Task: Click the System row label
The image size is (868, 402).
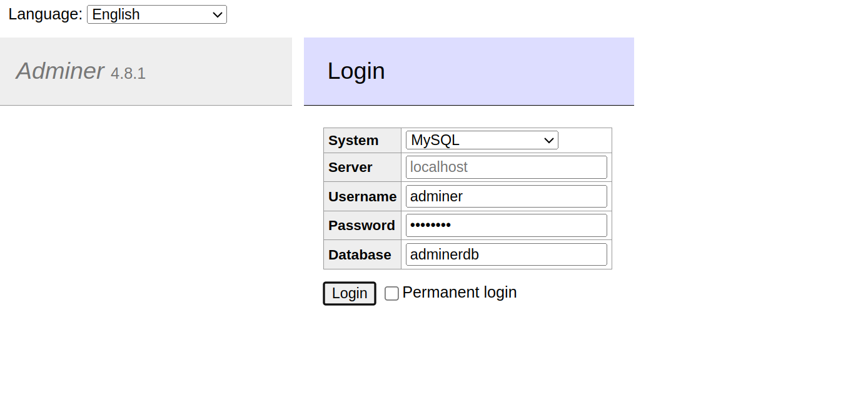Action: pyautogui.click(x=353, y=141)
